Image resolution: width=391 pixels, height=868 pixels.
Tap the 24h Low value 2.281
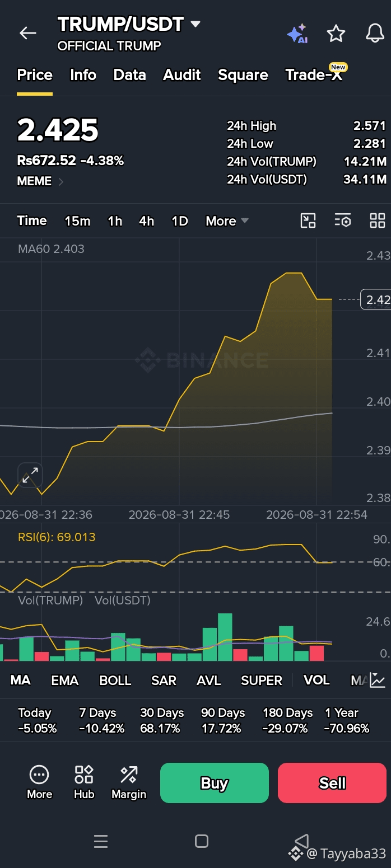pos(370,144)
